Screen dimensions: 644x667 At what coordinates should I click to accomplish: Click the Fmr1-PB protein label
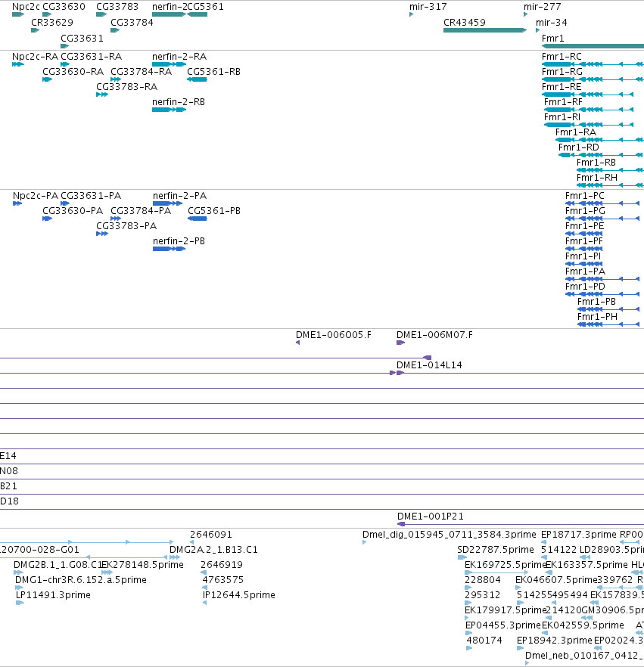pos(596,302)
